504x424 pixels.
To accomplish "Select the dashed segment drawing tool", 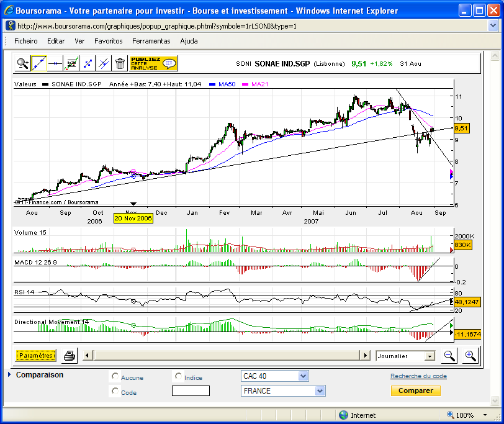I will tap(88, 63).
